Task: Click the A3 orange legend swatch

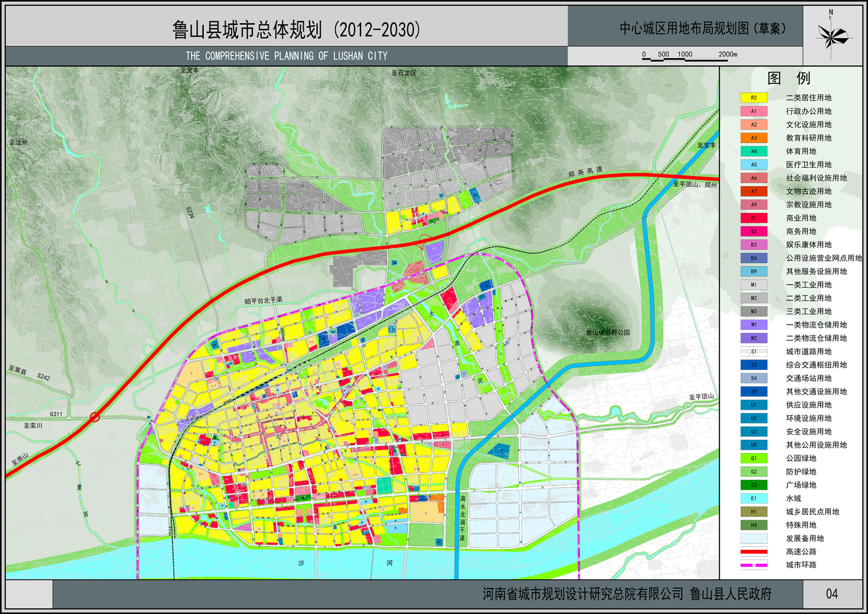Action: point(753,138)
